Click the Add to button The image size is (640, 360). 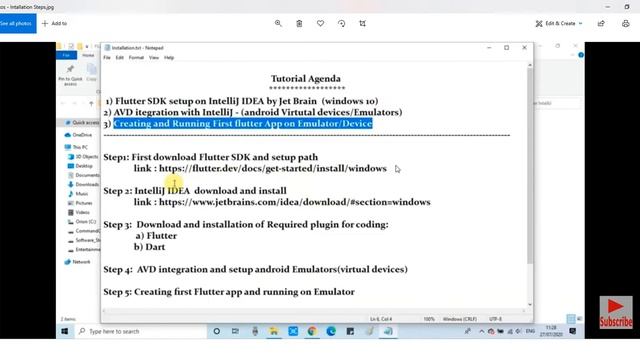54,24
